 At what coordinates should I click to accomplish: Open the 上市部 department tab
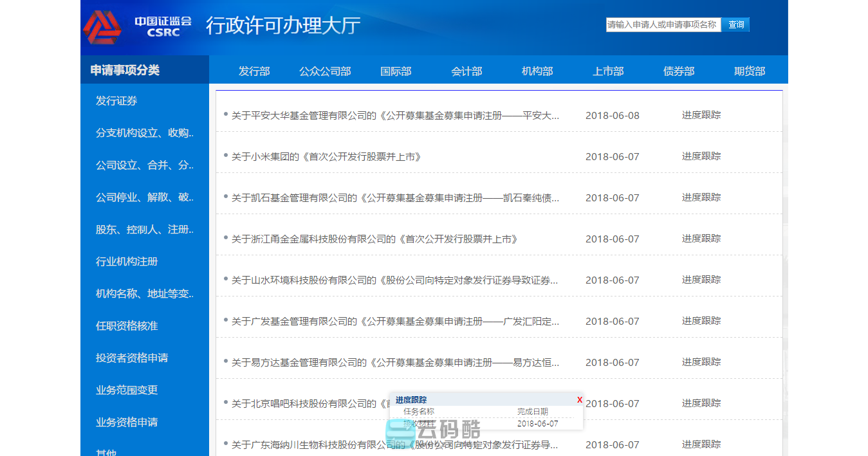[x=608, y=71]
